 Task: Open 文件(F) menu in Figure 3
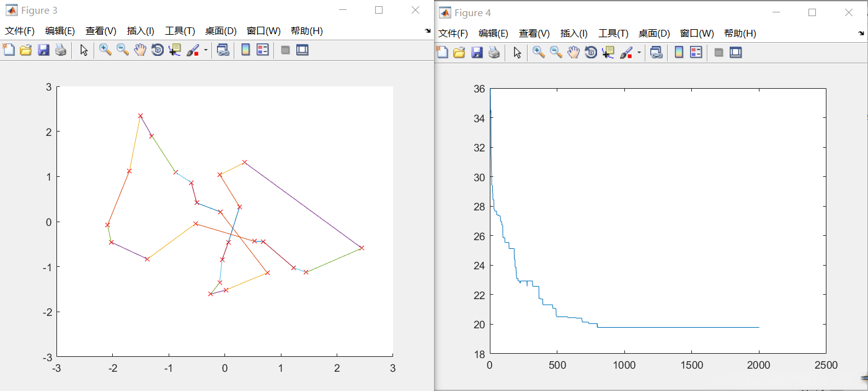20,31
